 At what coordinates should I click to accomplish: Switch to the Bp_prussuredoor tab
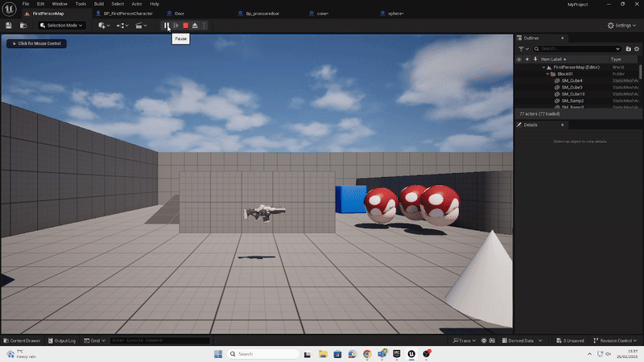(x=262, y=14)
